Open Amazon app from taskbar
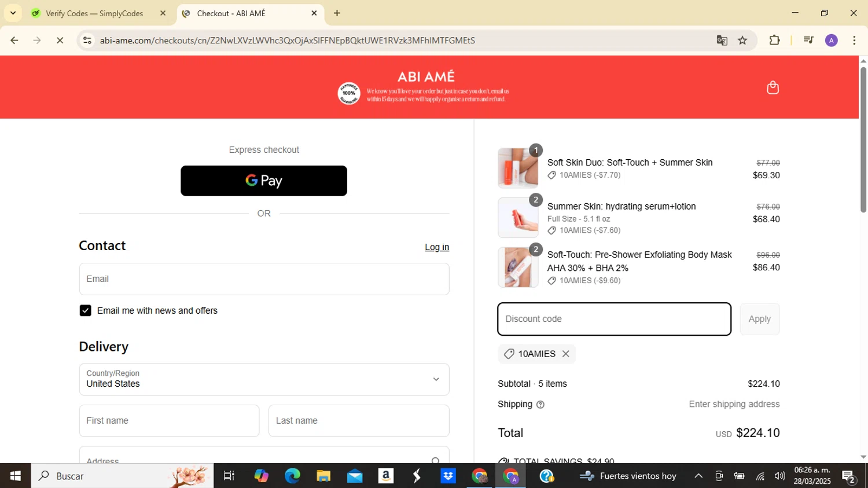 pyautogui.click(x=386, y=476)
